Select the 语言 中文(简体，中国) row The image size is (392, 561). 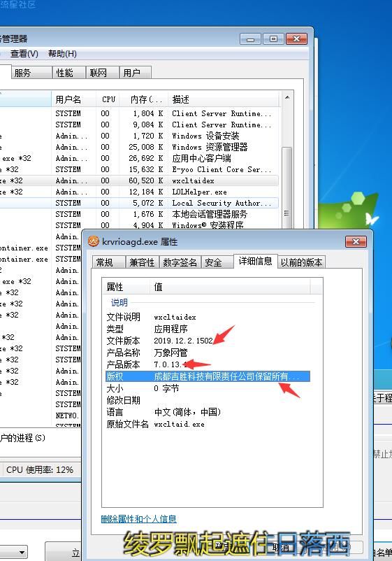point(208,412)
